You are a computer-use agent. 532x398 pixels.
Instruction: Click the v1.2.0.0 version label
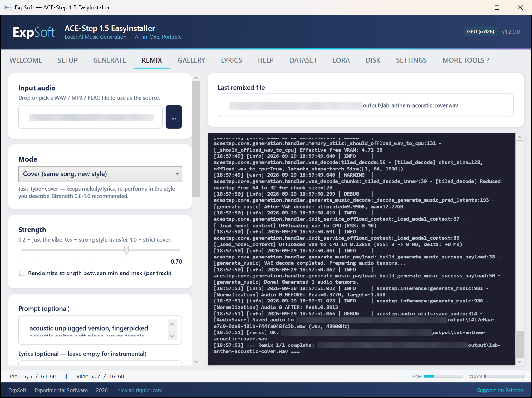510,32
